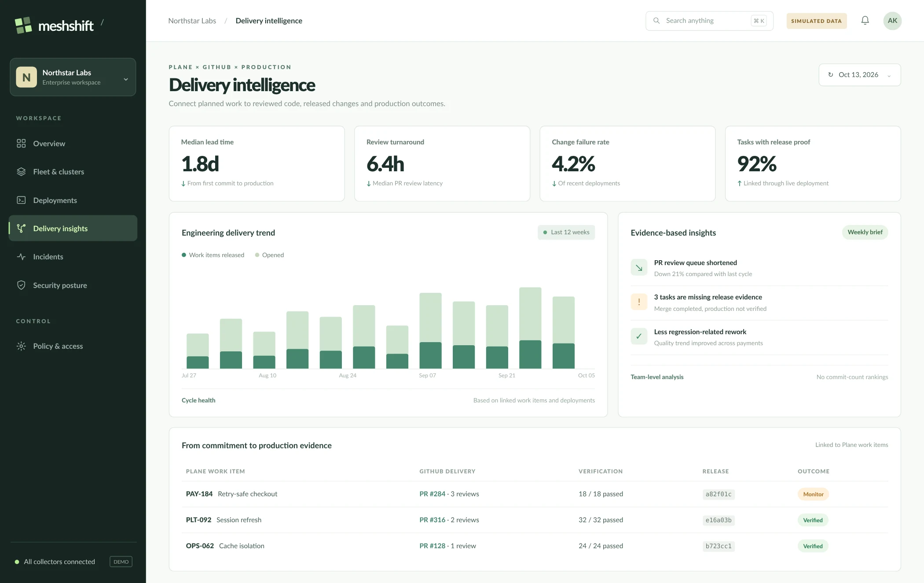The image size is (924, 583).
Task: Click the tallest chart bar near Sep 21
Action: pyautogui.click(x=530, y=328)
